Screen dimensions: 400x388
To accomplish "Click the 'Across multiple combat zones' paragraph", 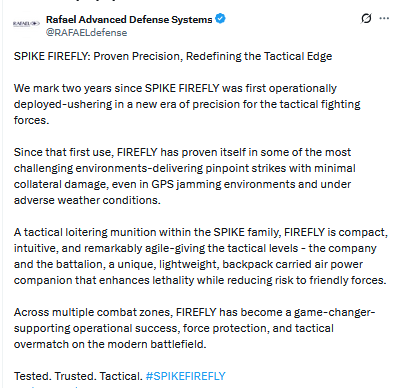I will click(194, 328).
